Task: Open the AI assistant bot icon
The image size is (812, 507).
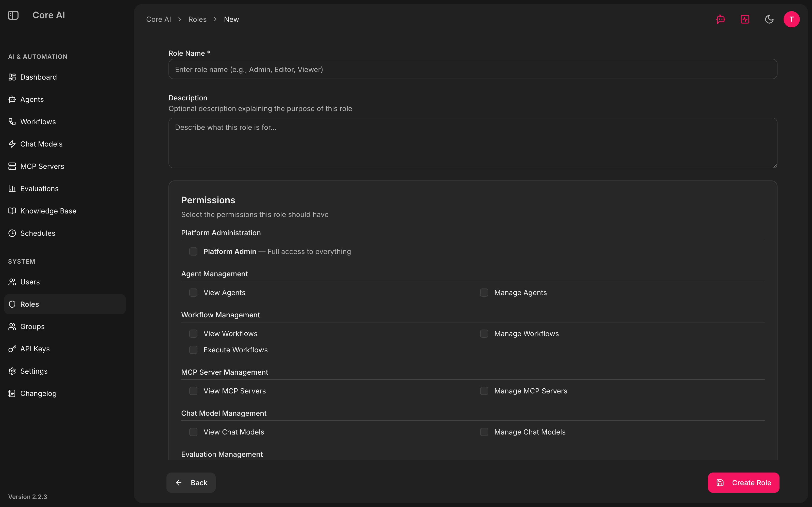Action: (x=720, y=20)
